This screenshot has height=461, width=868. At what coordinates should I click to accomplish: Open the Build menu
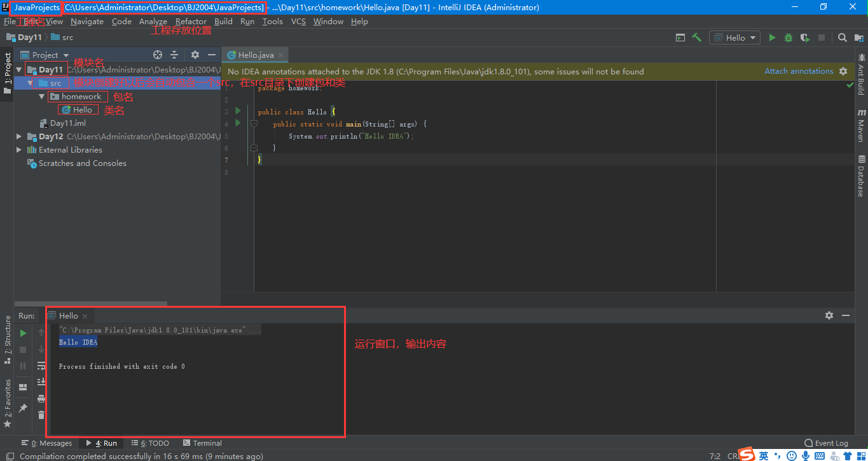(x=223, y=21)
